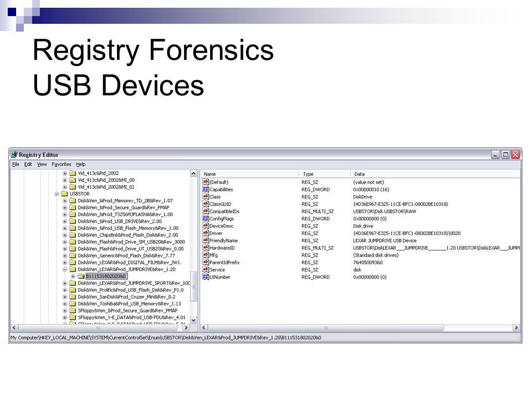532x399 pixels.
Task: Collapse the USBSTOR tree node
Action: point(57,194)
